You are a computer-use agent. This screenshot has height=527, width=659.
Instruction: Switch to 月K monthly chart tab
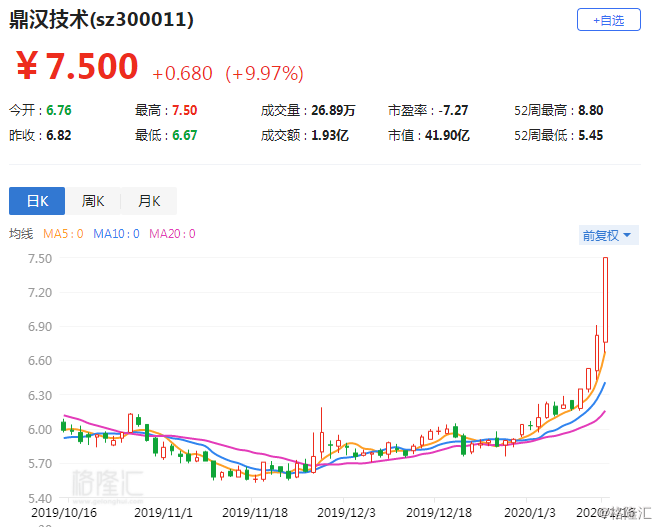pos(149,201)
